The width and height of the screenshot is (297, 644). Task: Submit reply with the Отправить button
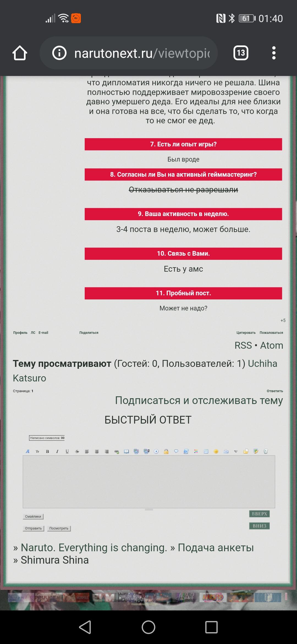[33, 528]
